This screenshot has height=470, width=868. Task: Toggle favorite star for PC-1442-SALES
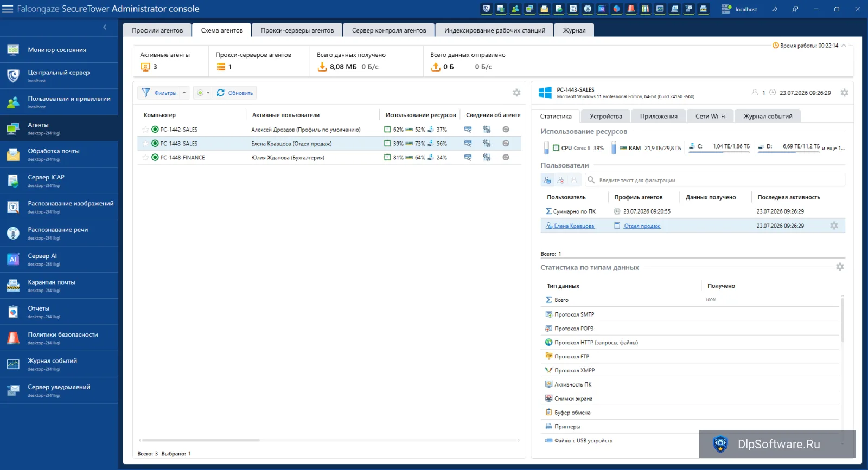coord(145,130)
